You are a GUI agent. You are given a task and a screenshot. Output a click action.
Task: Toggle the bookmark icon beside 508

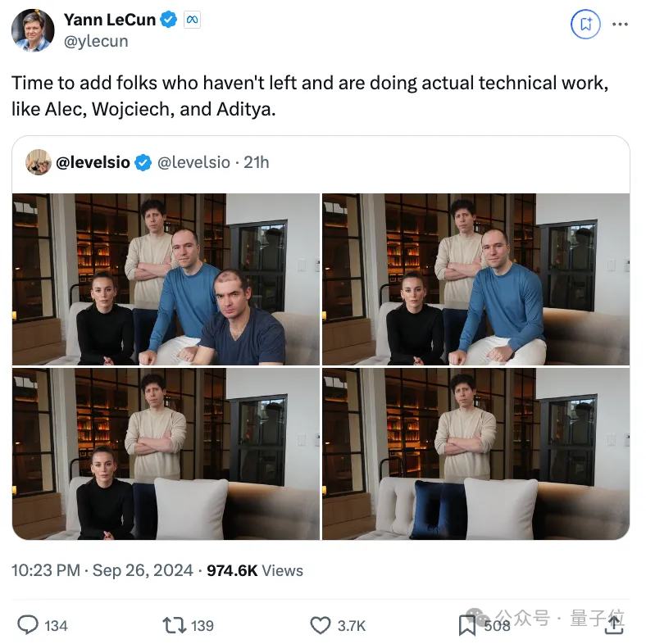click(466, 625)
